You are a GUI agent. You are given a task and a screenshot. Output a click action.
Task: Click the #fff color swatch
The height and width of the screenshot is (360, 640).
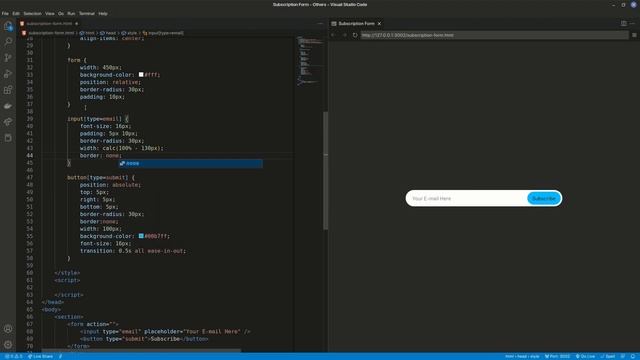[141, 75]
